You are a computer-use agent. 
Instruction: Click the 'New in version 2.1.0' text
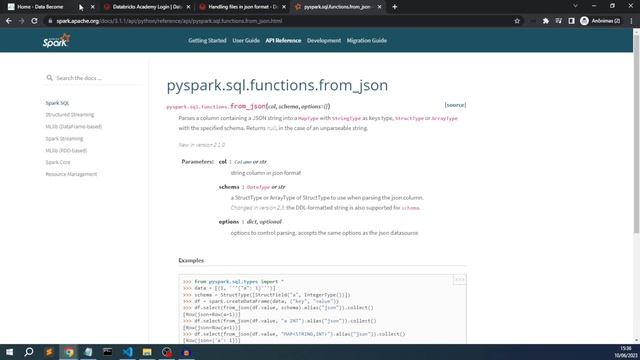point(202,145)
